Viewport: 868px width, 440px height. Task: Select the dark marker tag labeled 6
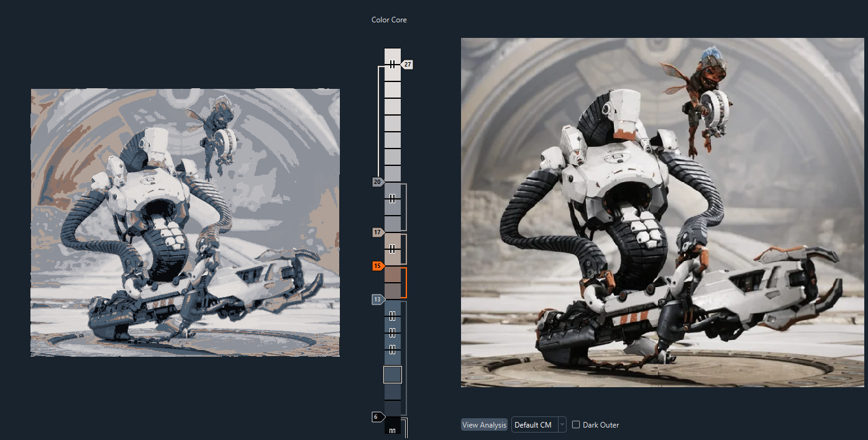pyautogui.click(x=378, y=417)
